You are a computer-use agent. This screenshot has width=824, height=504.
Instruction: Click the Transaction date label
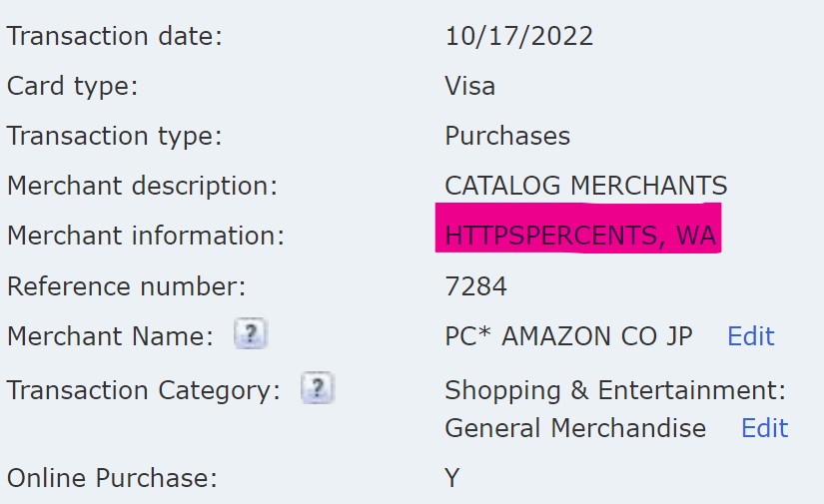click(114, 37)
